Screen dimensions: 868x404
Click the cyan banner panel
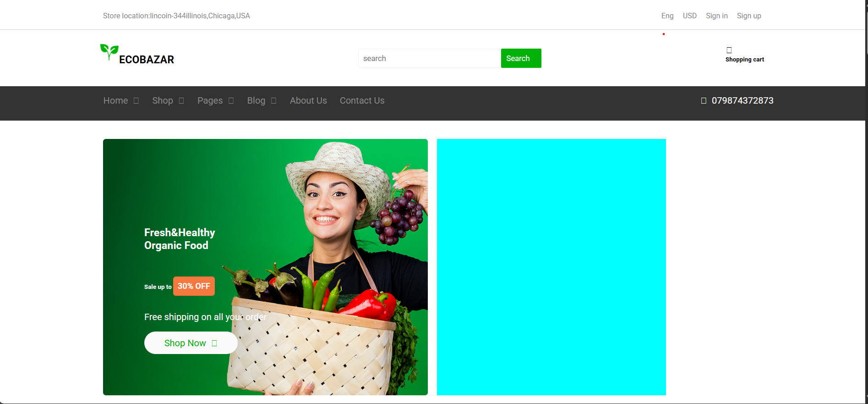click(x=551, y=267)
